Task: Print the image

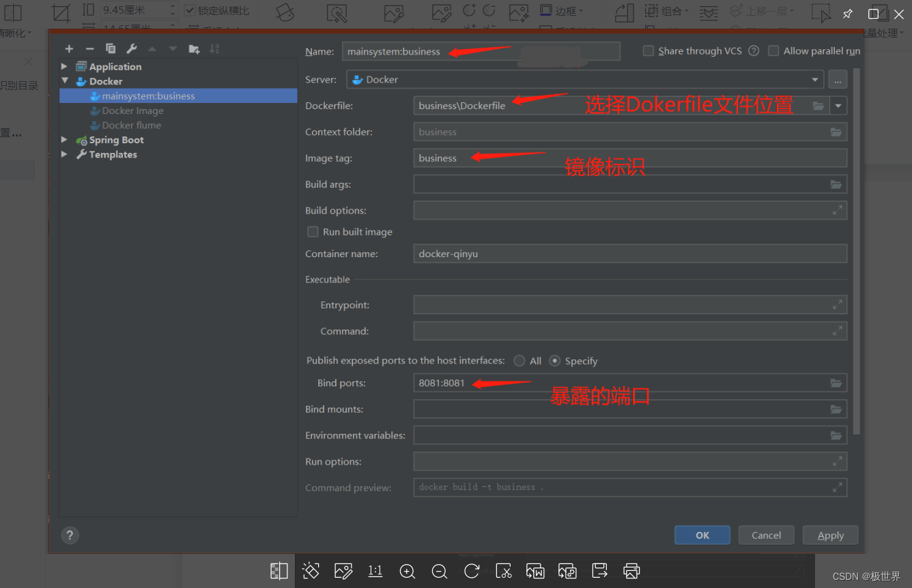Action: pos(631,571)
